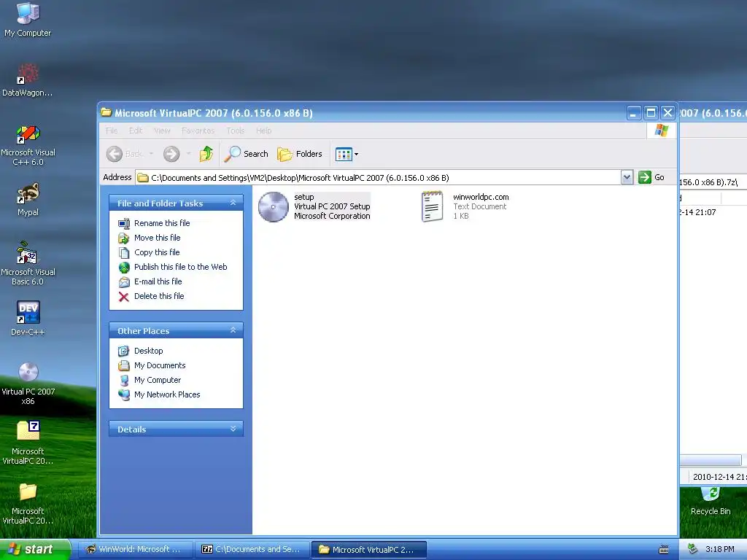Image resolution: width=747 pixels, height=560 pixels.
Task: Open the Back history dropdown arrow
Action: tap(151, 154)
